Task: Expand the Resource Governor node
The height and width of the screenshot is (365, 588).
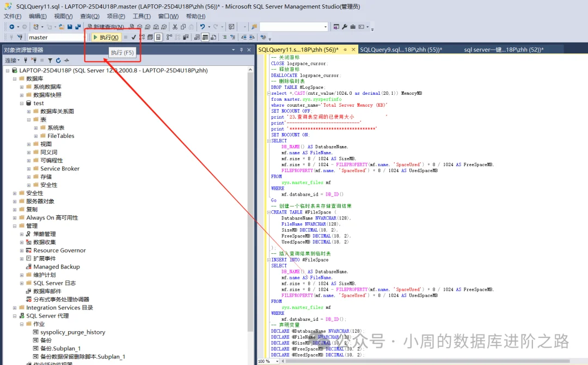Action: click(x=22, y=251)
